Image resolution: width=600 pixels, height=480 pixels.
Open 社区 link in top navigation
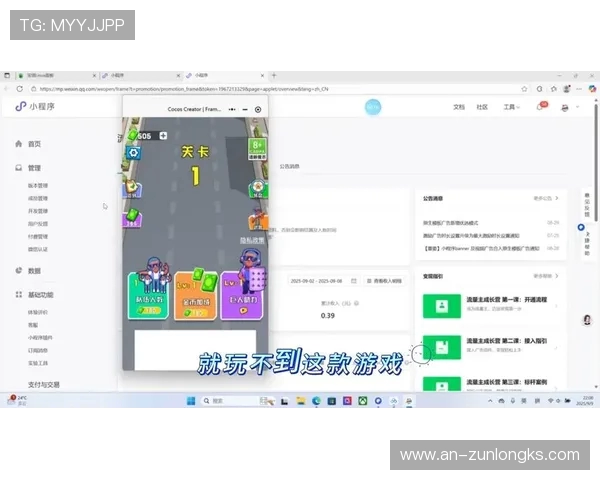482,107
